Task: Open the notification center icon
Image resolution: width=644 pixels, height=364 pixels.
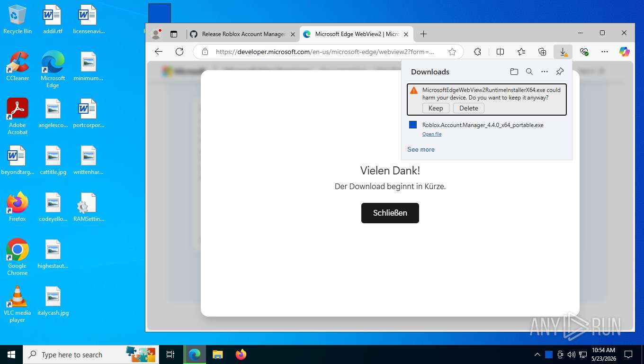Action: tap(628, 355)
